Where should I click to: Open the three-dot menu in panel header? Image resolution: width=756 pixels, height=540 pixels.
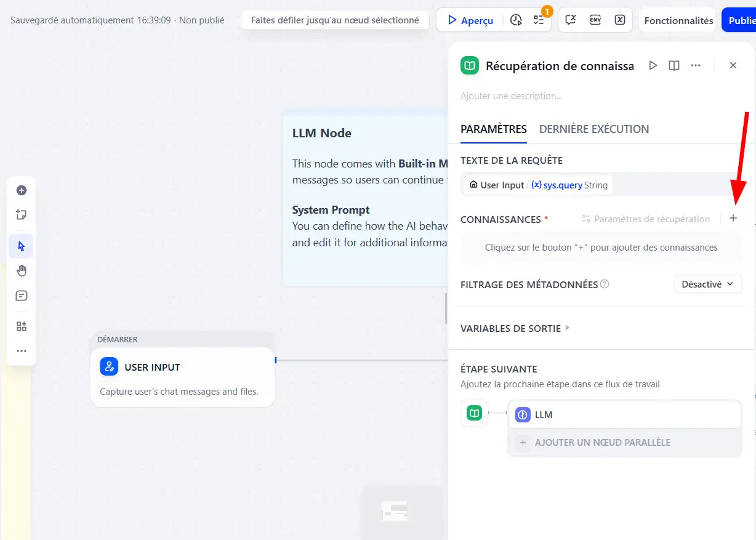(x=696, y=65)
